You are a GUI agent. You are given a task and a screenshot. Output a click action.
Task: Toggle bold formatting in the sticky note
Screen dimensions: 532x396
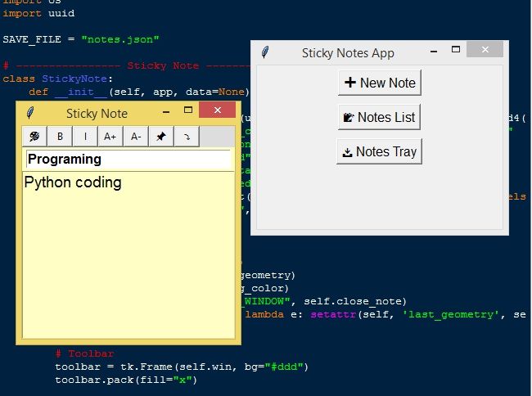pos(60,137)
